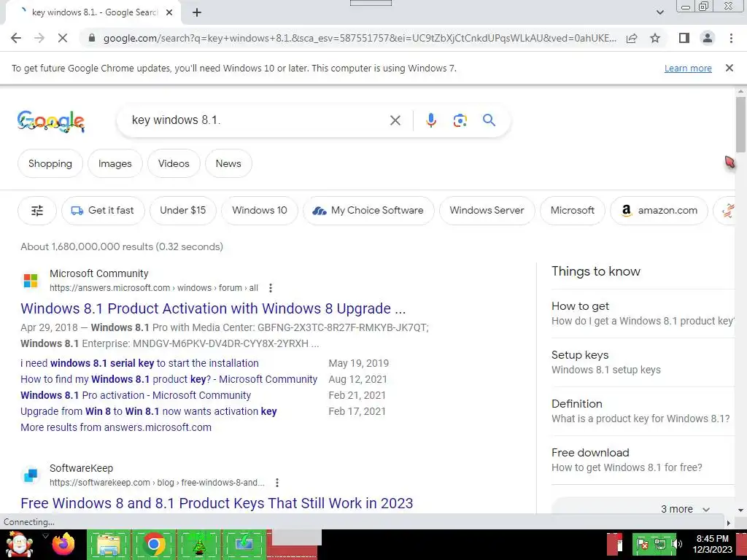Start voice search with microphone
Viewport: 747px width, 560px height.
[430, 120]
